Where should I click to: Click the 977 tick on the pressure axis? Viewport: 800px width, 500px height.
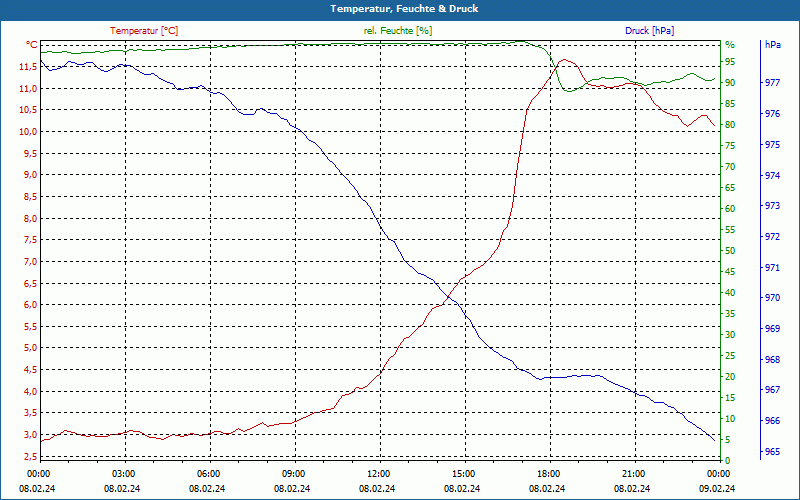coord(773,83)
